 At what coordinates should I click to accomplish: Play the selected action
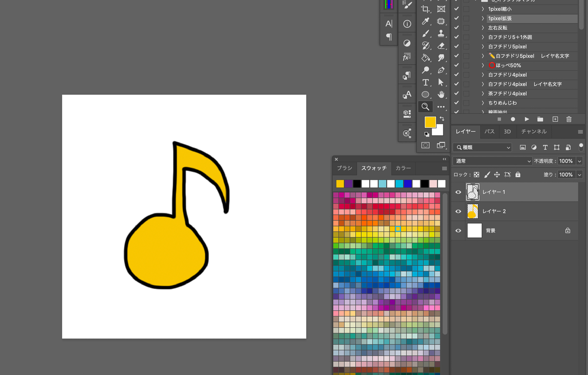(527, 119)
